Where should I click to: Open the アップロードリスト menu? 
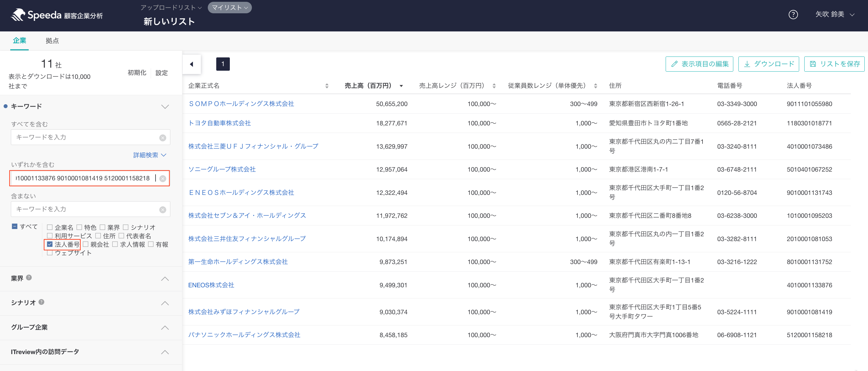click(171, 8)
